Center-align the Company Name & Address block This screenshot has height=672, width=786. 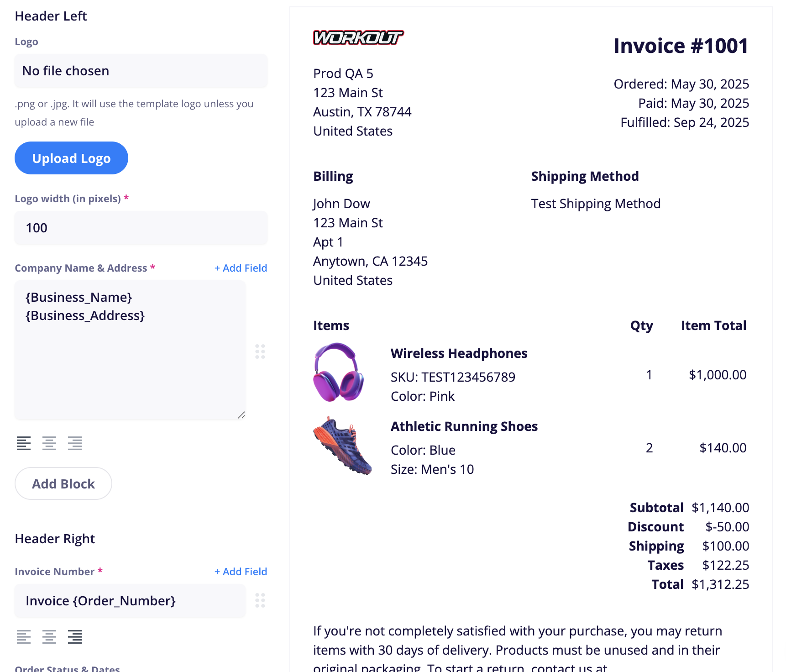(49, 443)
